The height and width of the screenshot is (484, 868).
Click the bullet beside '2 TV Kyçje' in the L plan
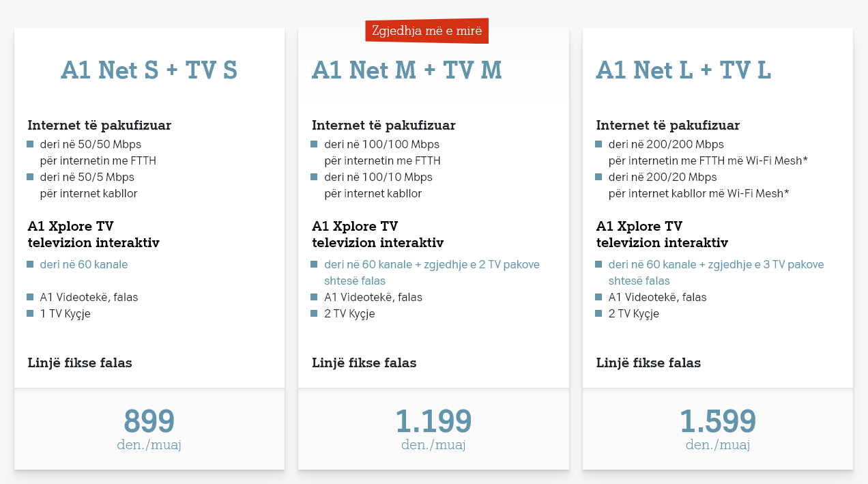click(x=598, y=313)
